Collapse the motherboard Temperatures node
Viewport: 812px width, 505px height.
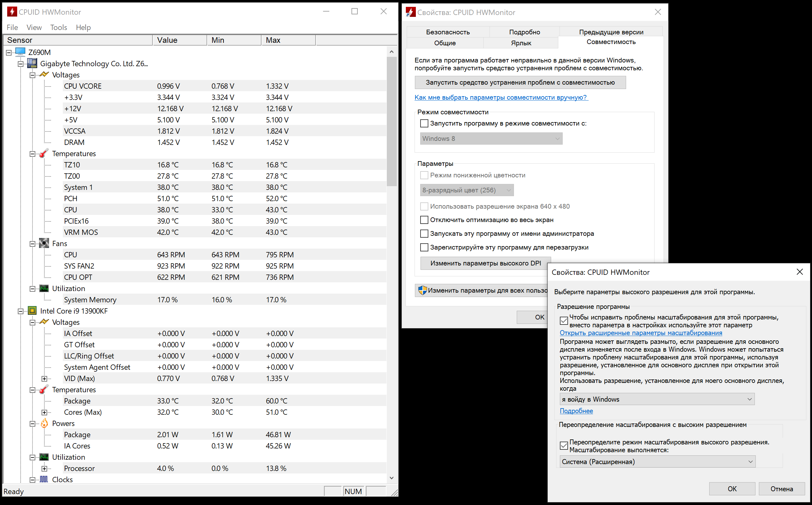click(32, 154)
